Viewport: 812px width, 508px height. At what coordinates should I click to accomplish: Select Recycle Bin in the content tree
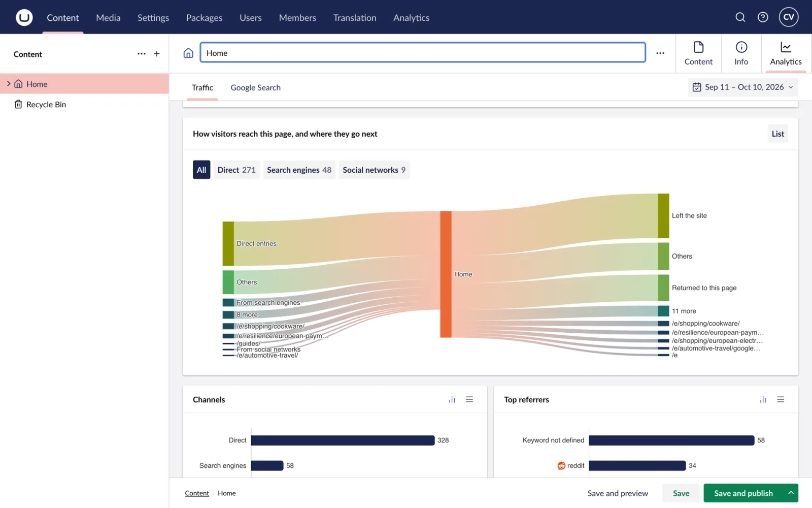coord(84,104)
